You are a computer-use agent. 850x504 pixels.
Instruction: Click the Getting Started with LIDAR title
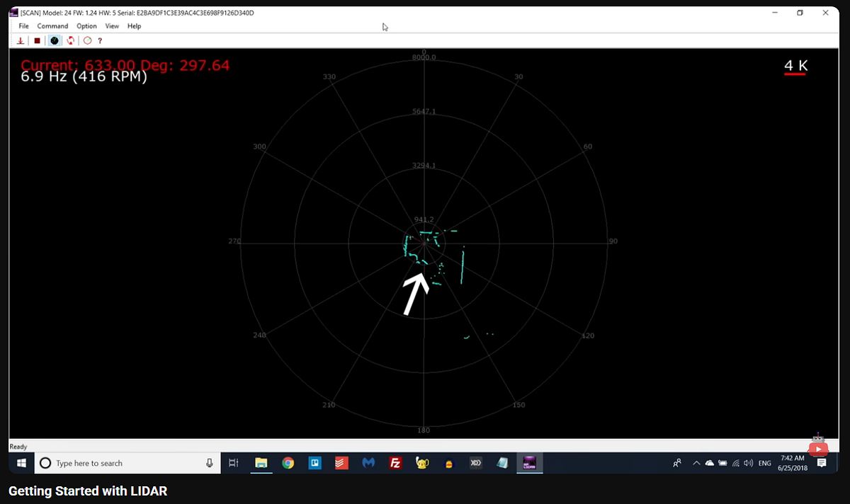click(x=88, y=491)
